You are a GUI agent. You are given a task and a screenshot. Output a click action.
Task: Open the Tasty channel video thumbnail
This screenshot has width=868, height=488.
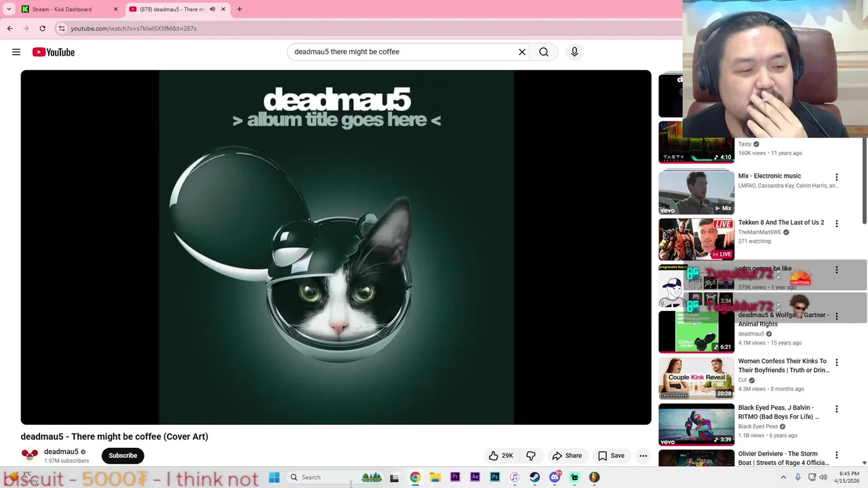[x=696, y=143]
